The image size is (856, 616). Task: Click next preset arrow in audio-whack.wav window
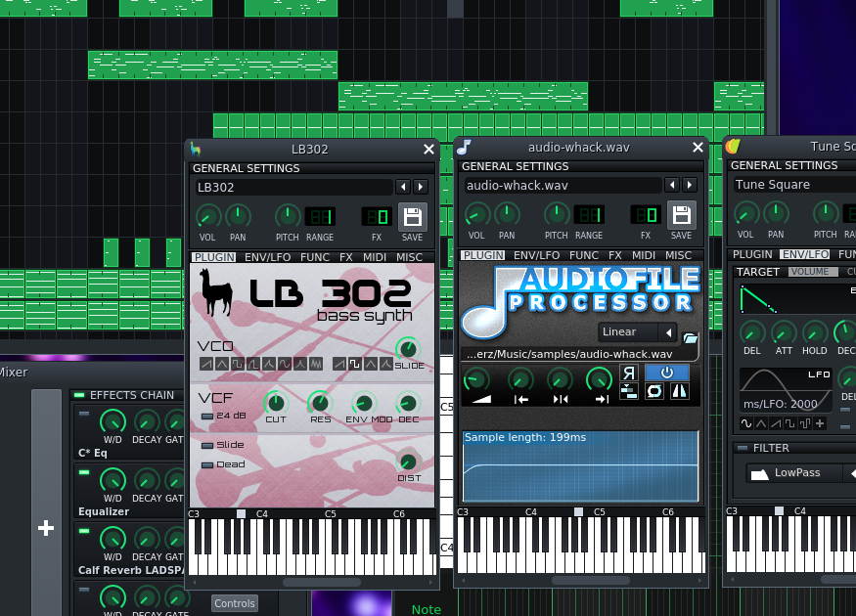point(690,185)
